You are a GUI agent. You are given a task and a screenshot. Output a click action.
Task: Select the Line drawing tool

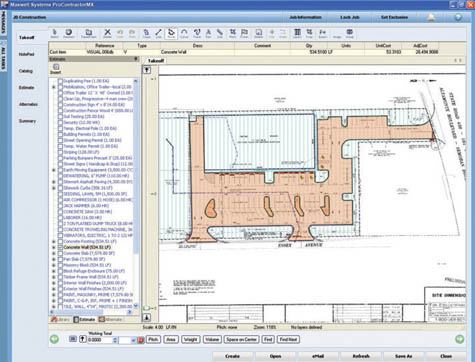coord(158,33)
